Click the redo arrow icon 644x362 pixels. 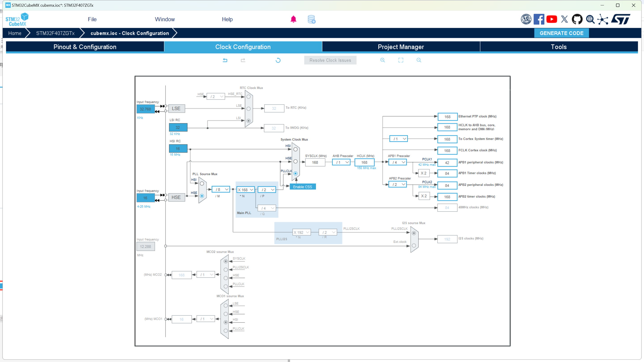(243, 60)
